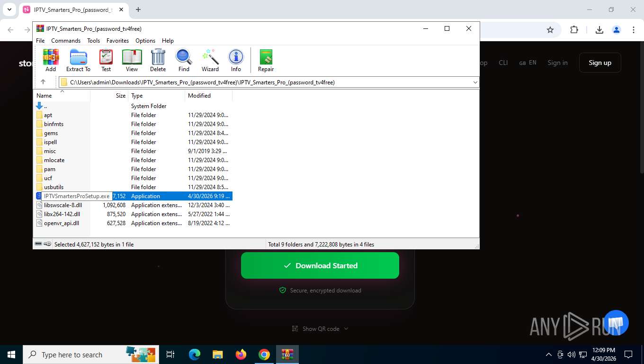Open File Explorer from taskbar
644x364 pixels.
pos(218,355)
